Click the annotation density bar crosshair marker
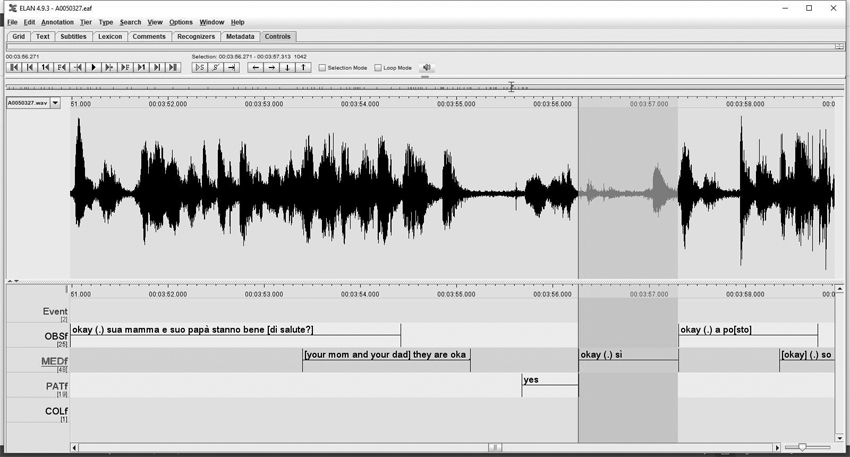This screenshot has width=850, height=457. pos(511,87)
